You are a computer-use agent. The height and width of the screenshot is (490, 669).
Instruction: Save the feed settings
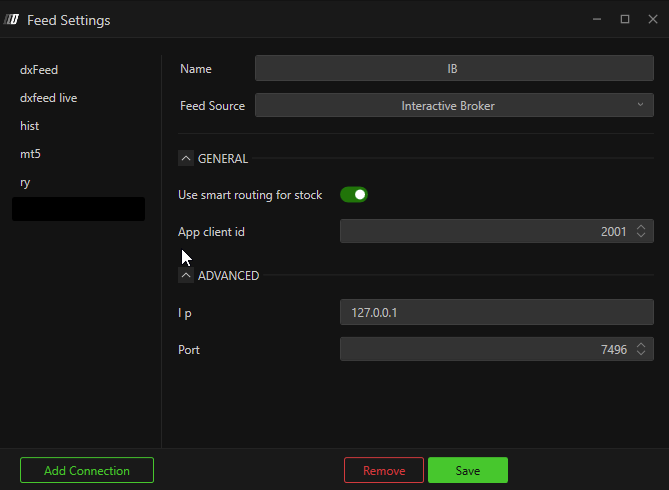tap(467, 470)
